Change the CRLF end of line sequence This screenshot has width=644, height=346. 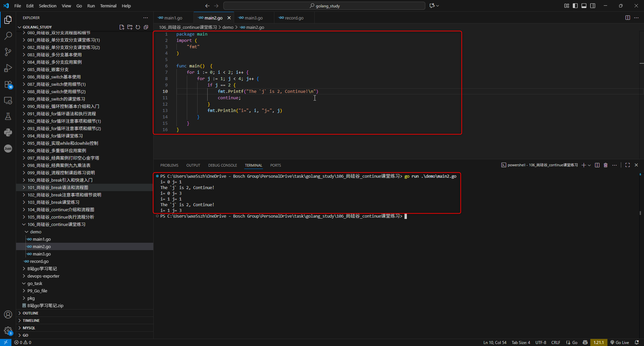tap(556, 342)
